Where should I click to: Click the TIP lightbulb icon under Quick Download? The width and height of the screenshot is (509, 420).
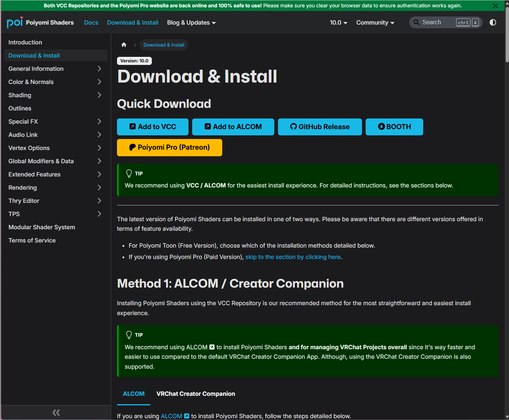tap(129, 174)
